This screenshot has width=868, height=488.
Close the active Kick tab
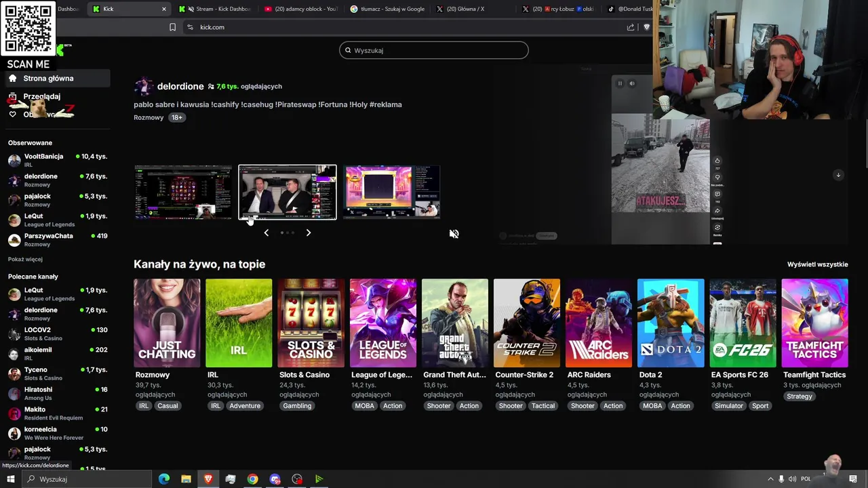click(163, 9)
